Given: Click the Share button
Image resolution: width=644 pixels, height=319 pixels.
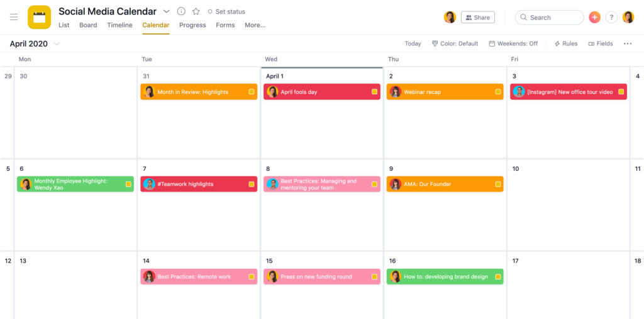Looking at the screenshot, I should 477,18.
